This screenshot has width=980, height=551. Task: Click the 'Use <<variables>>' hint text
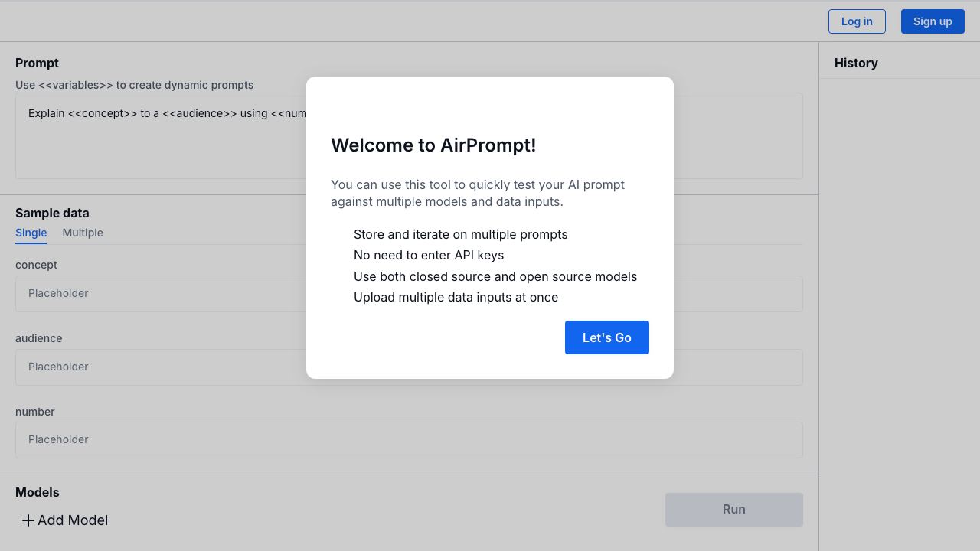point(134,85)
